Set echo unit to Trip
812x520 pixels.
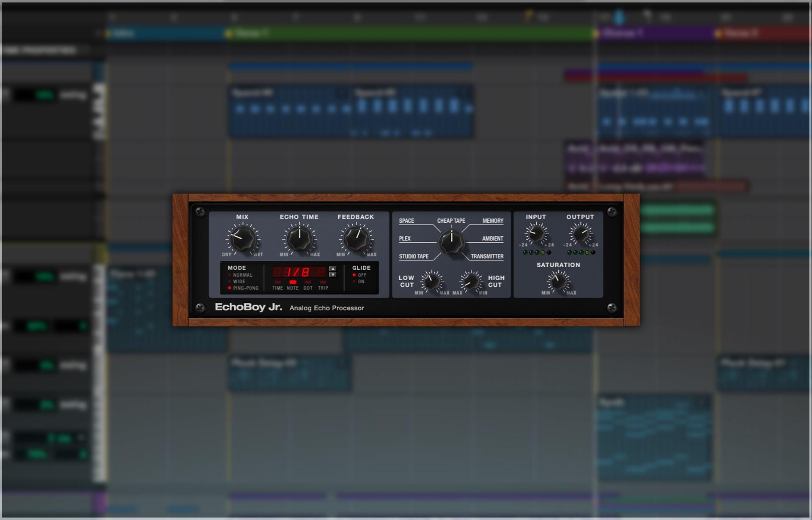click(323, 285)
